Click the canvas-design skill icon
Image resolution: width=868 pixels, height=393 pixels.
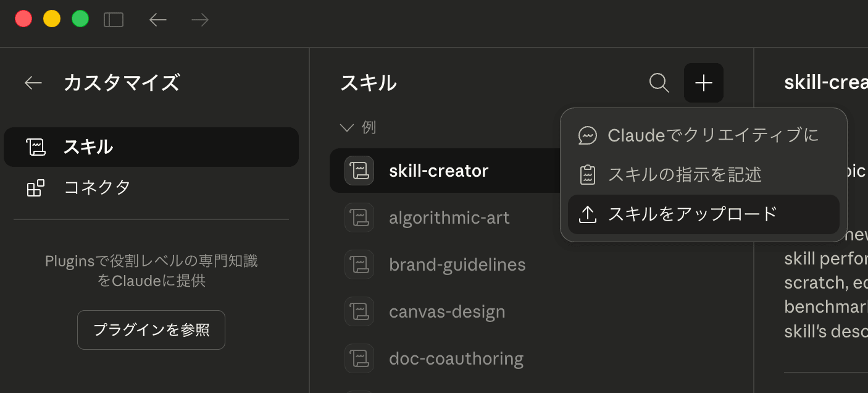(x=359, y=311)
